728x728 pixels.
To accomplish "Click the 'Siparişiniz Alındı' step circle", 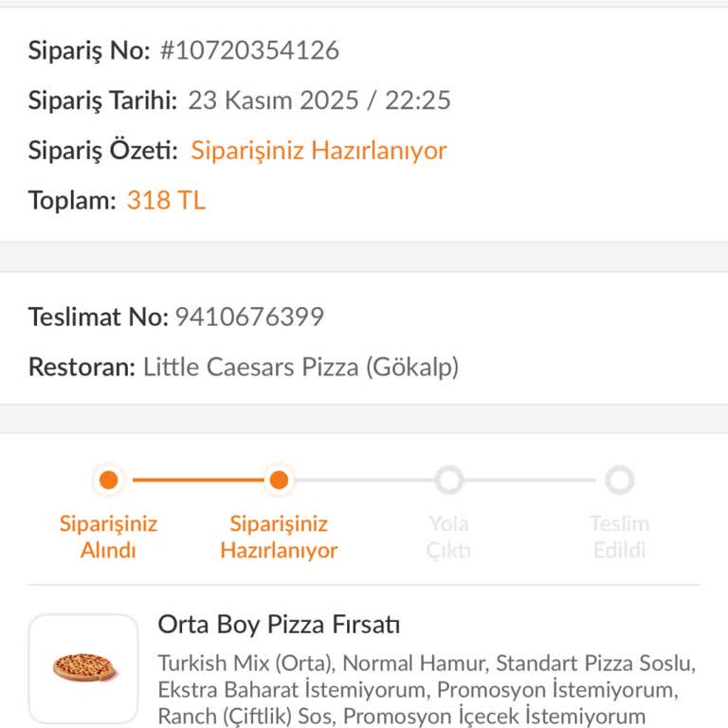I will point(109,481).
